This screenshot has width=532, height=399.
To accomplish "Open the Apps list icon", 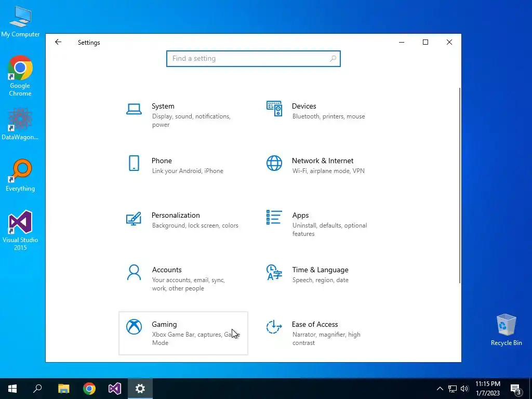I will (x=274, y=218).
